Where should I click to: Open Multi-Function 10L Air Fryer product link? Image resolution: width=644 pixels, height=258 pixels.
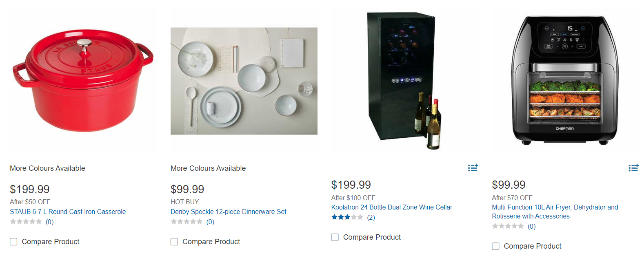555,207
